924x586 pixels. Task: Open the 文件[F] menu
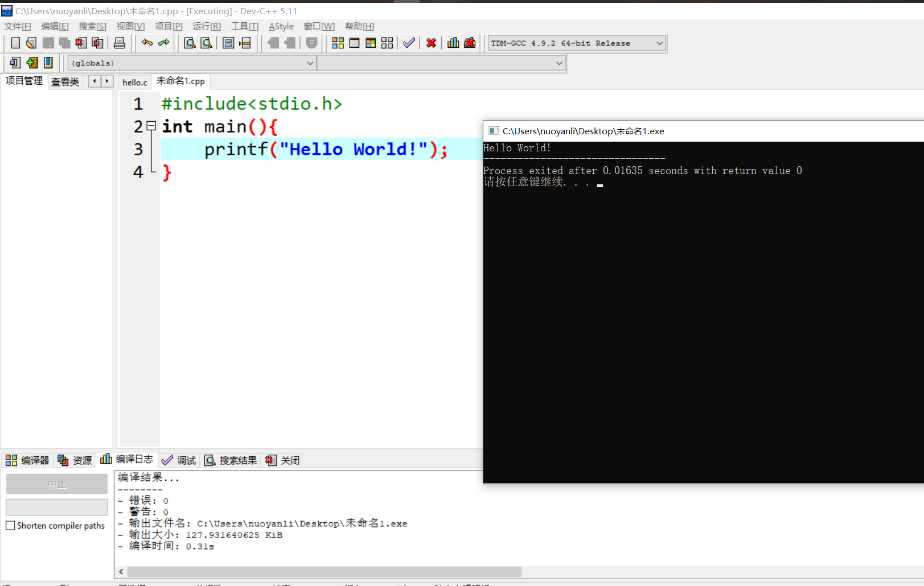(18, 26)
